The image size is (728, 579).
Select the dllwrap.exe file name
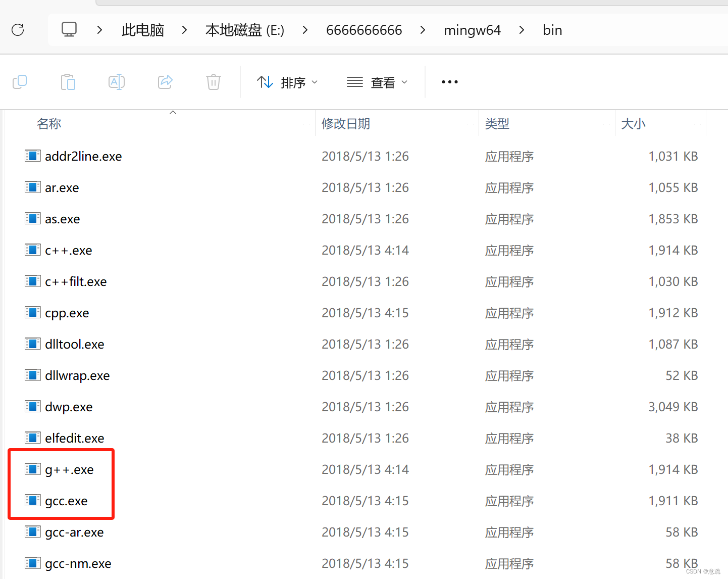pyautogui.click(x=77, y=376)
